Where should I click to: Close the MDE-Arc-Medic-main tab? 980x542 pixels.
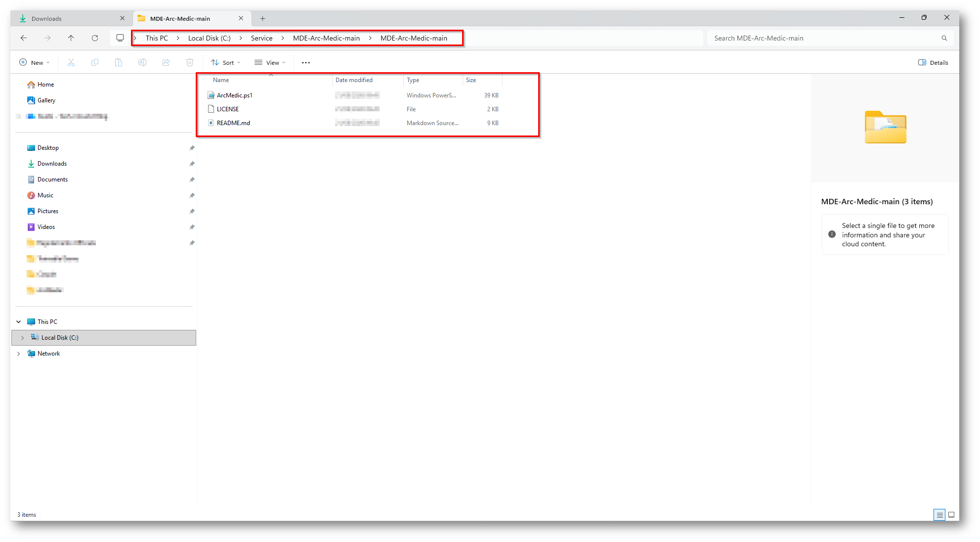(x=241, y=18)
